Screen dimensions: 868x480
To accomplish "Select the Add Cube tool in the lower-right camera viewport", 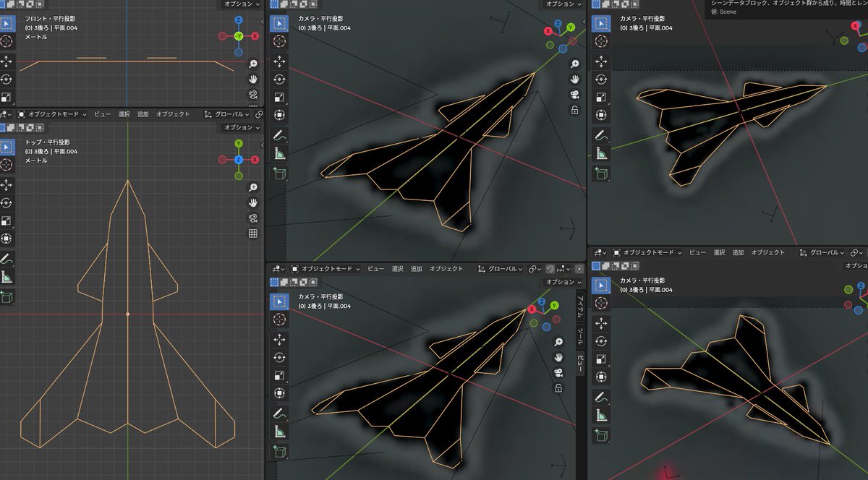I will click(x=600, y=435).
